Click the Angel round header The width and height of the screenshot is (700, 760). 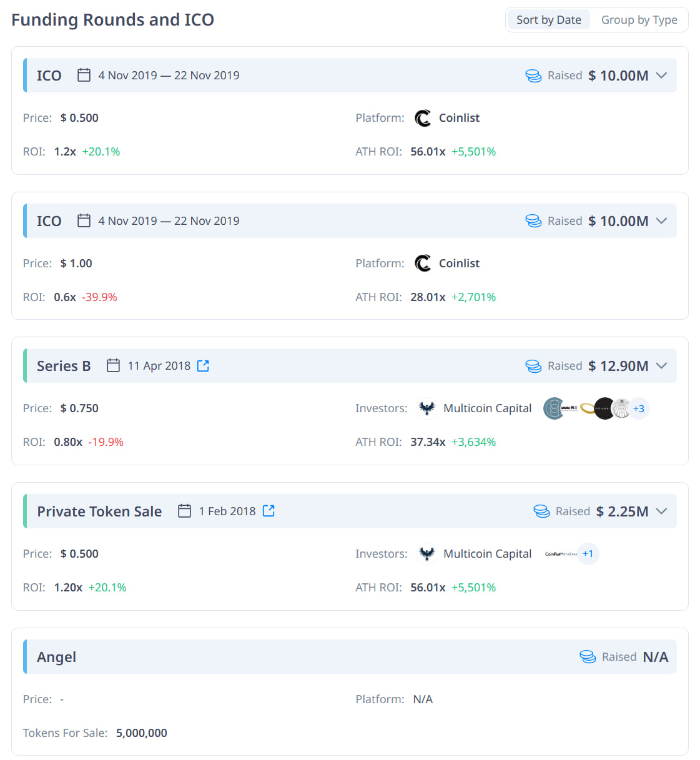click(x=350, y=657)
